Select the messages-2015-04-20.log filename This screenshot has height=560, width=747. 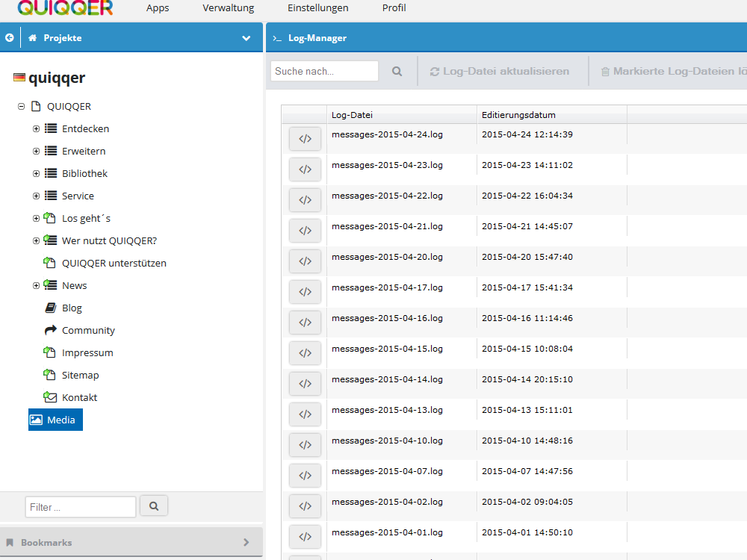(387, 257)
